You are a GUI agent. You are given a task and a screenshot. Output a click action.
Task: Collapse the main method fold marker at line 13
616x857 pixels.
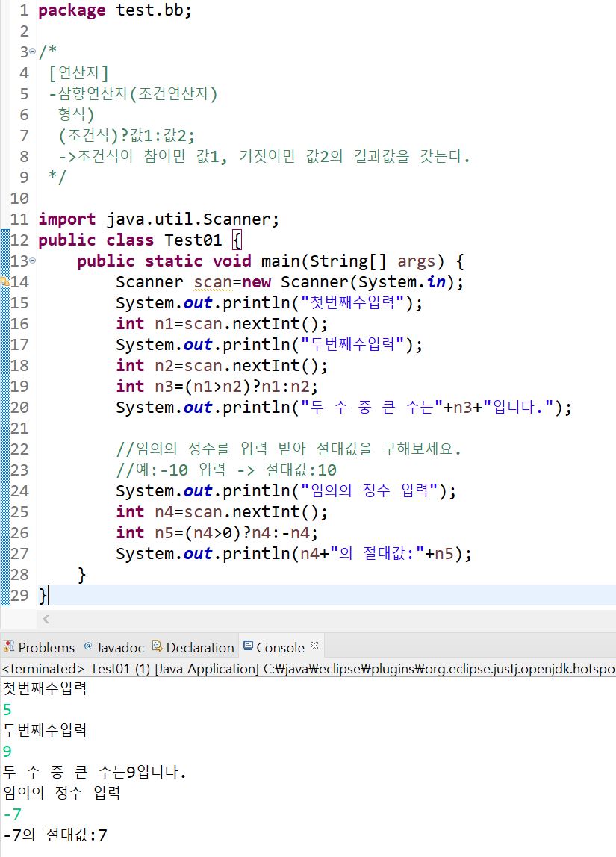tap(32, 260)
